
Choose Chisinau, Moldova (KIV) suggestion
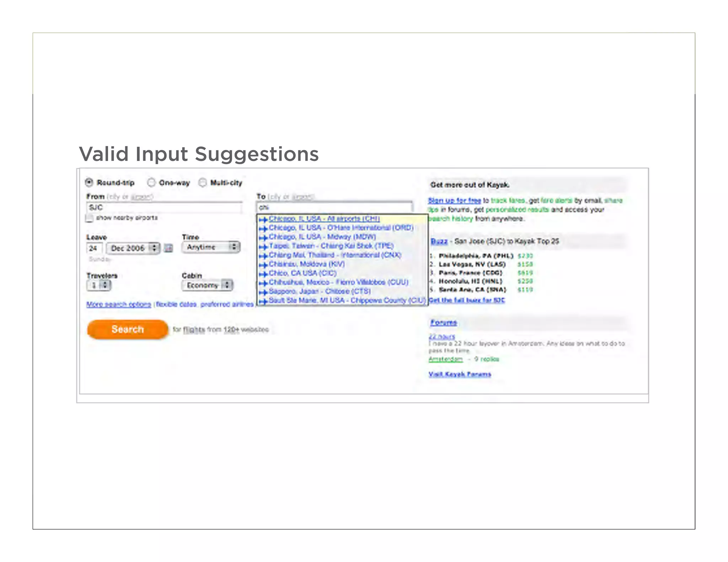(307, 264)
